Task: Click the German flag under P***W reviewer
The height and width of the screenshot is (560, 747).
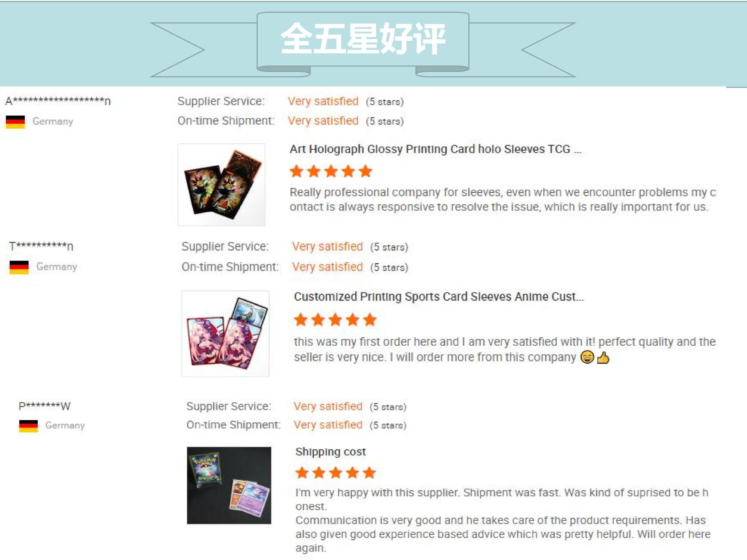Action: click(x=28, y=426)
